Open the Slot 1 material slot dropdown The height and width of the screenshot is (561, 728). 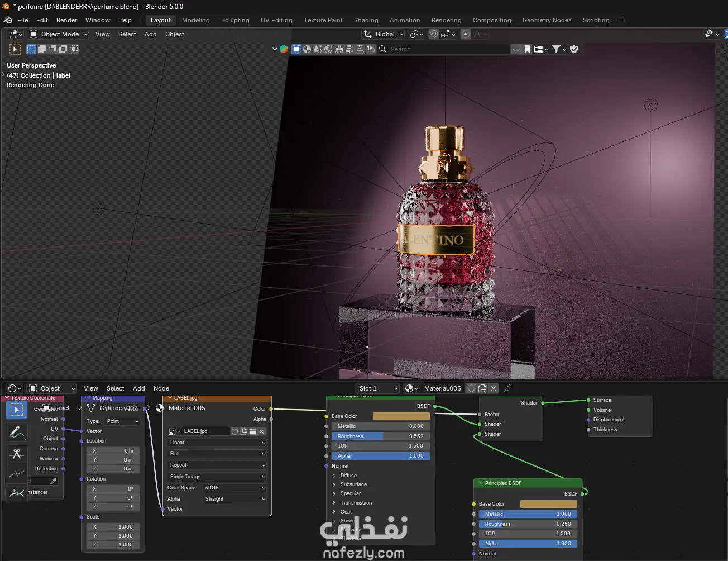coord(378,388)
